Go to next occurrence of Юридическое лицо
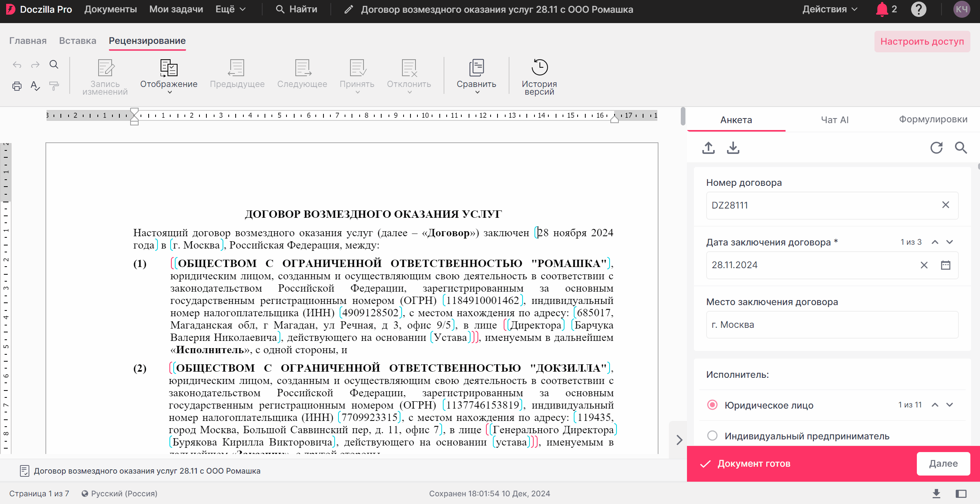 950,405
